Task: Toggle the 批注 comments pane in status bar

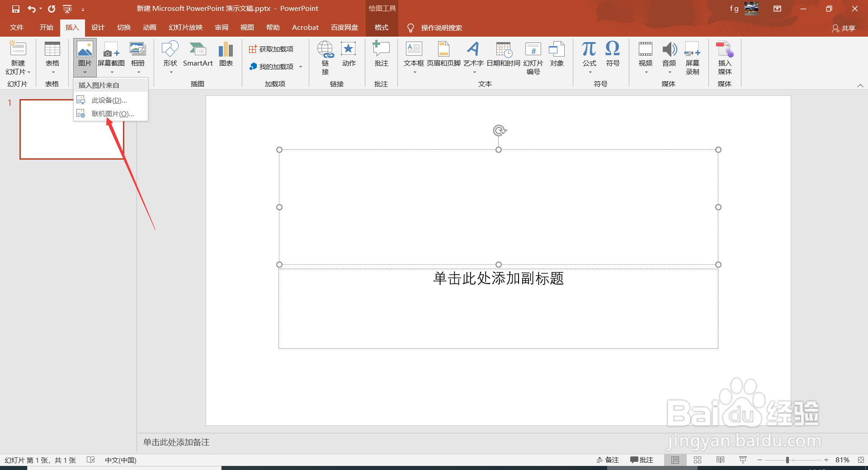Action: point(642,460)
